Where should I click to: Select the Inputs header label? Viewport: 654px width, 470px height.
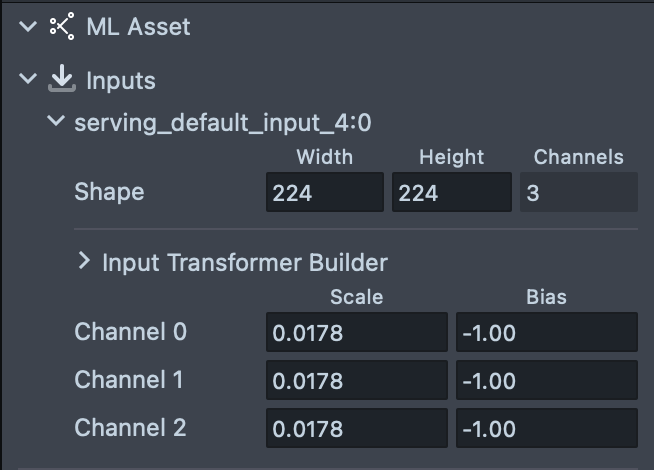pyautogui.click(x=121, y=80)
